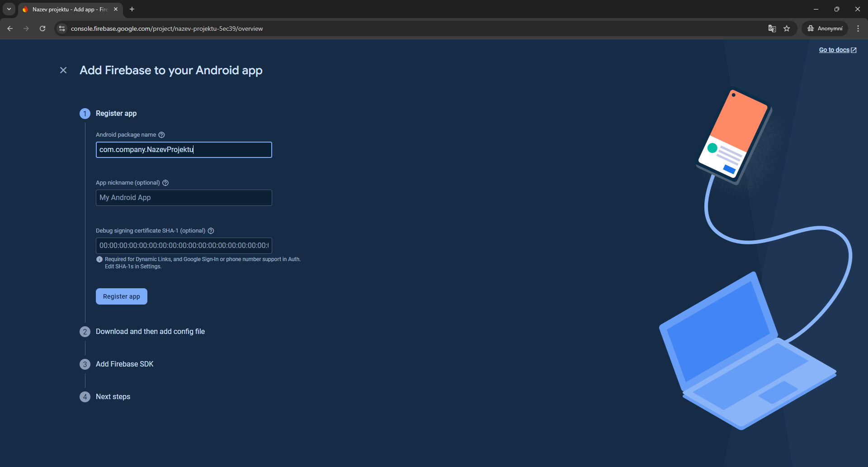Viewport: 868px width, 467px height.
Task: Go back to the previous page
Action: coord(10,29)
